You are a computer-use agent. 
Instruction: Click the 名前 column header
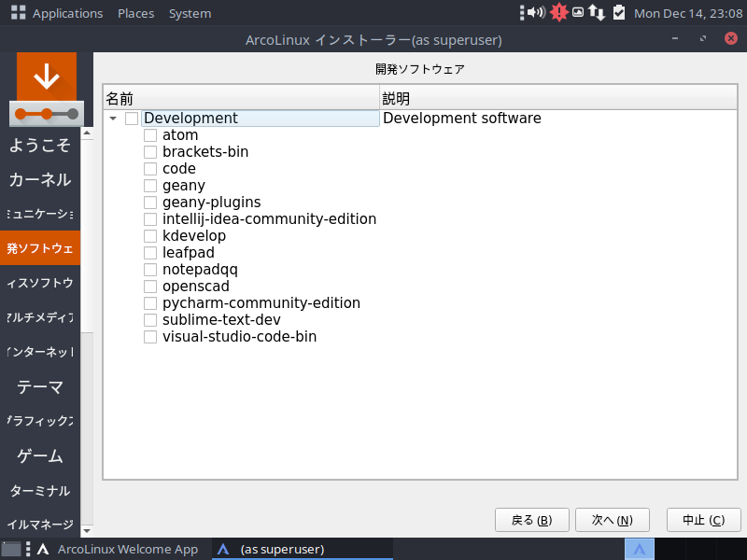(241, 99)
